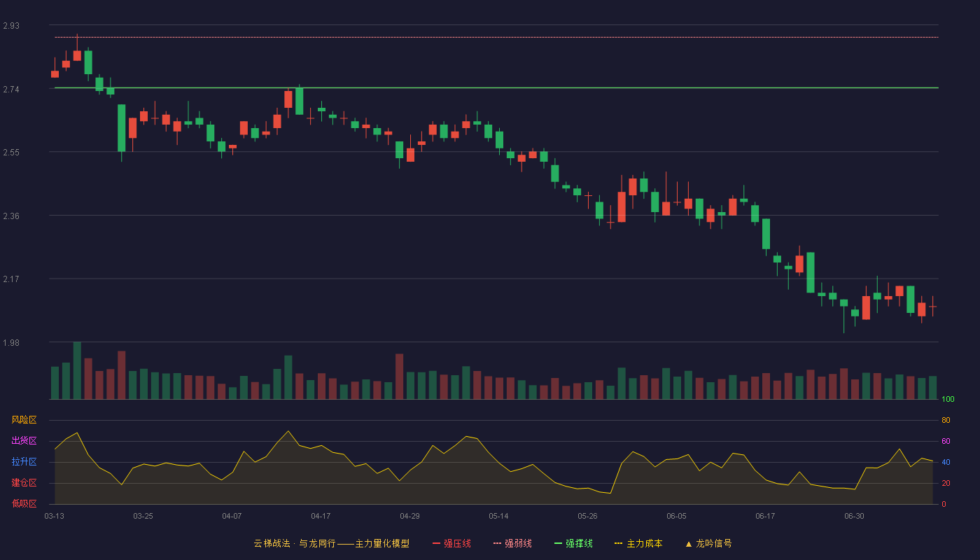Click the green 强撑线 legend line marker
This screenshot has width=980, height=560.
(x=558, y=543)
